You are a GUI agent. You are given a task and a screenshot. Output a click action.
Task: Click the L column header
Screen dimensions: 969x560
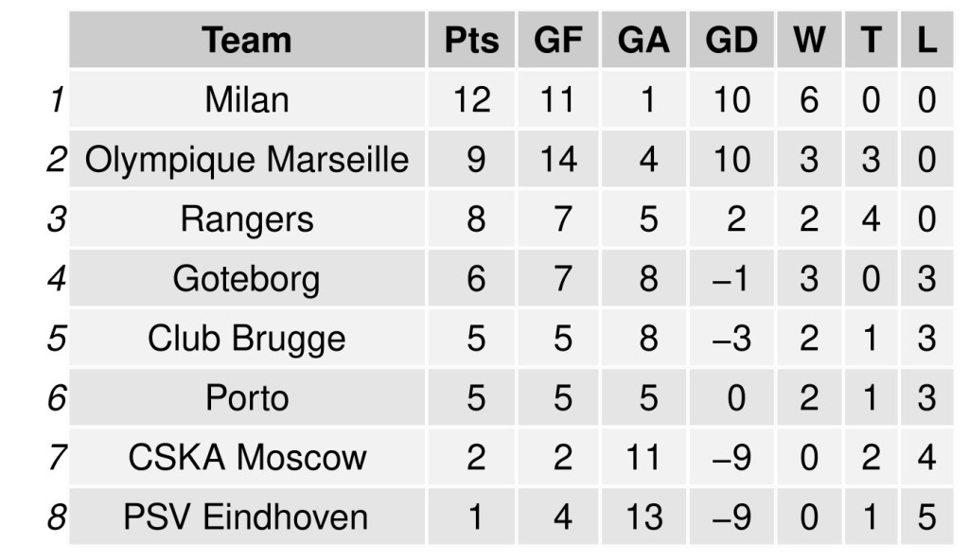coord(926,41)
